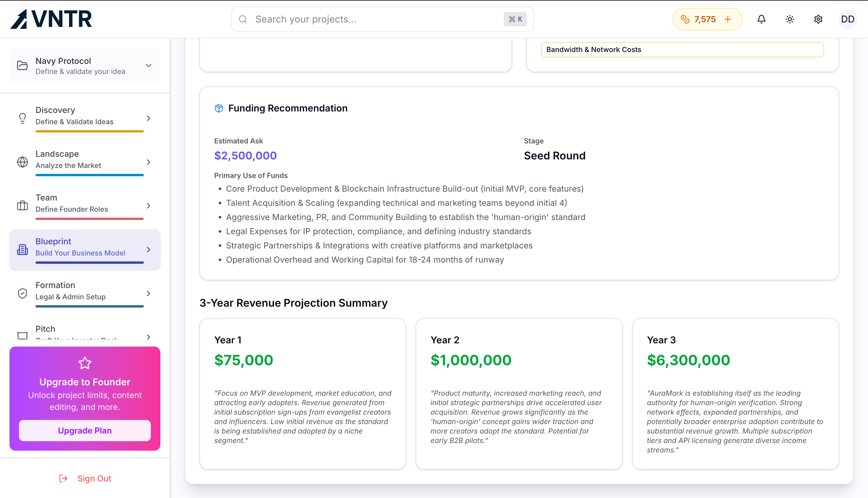Click the Discovery yellow progress bar
The image size is (868, 498).
tap(90, 131)
